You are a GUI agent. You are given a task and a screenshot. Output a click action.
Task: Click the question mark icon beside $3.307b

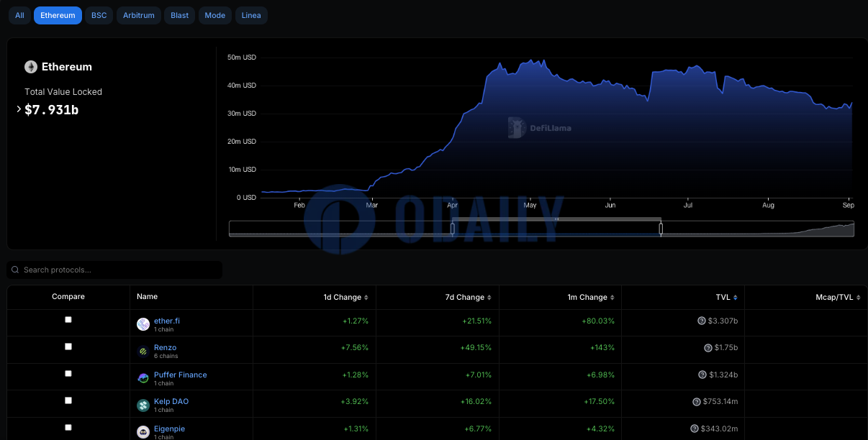coord(702,321)
